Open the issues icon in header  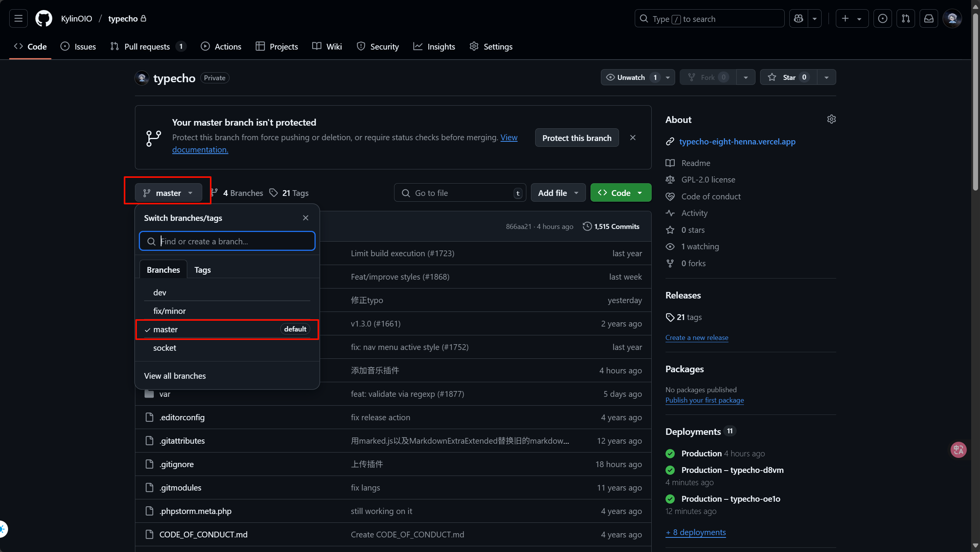pyautogui.click(x=882, y=18)
